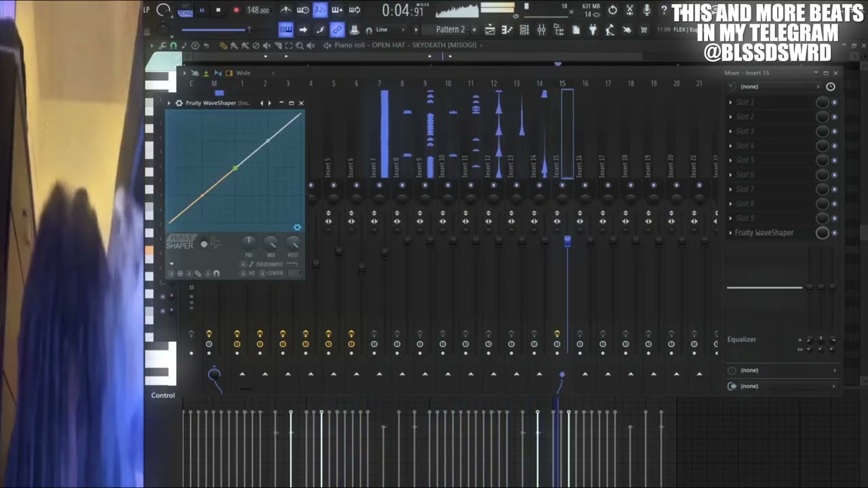Stop playback with the square button
This screenshot has height=488, width=868.
point(218,10)
